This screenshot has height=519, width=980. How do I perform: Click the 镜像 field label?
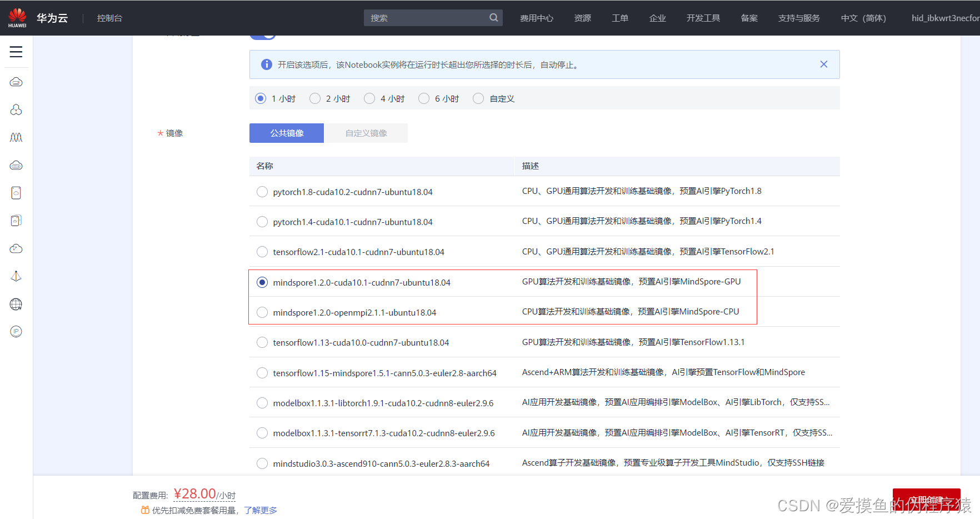pyautogui.click(x=174, y=133)
